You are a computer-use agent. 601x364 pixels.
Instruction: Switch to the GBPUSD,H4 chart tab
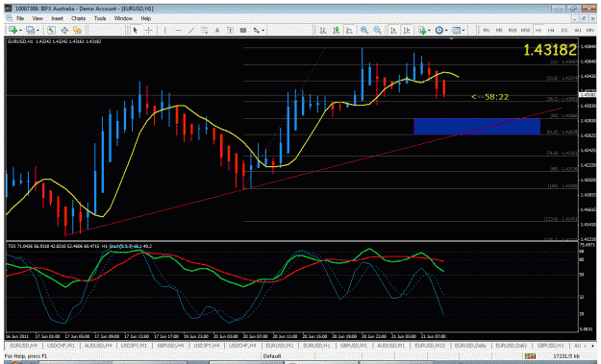170,346
